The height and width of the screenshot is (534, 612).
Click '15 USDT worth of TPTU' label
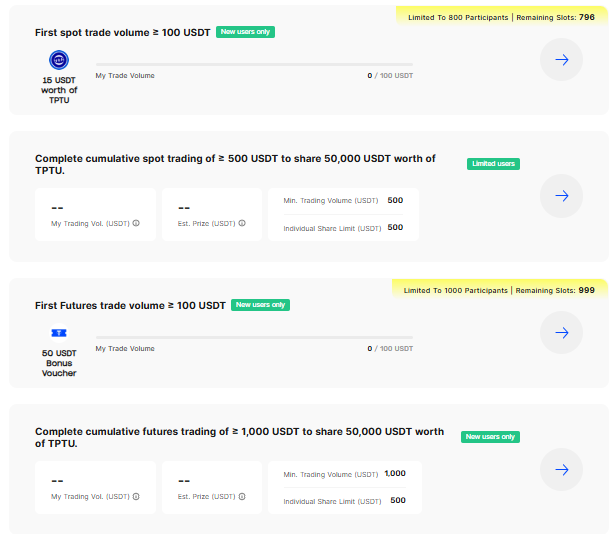pos(59,90)
